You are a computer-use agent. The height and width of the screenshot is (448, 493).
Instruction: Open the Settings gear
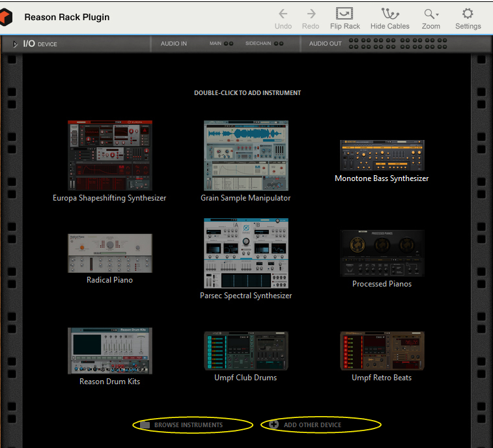tap(468, 14)
